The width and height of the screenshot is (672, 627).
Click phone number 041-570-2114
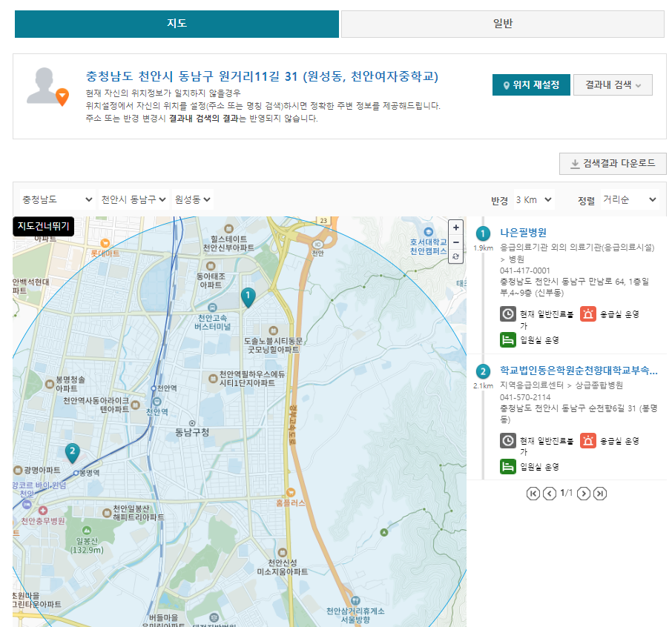[524, 397]
